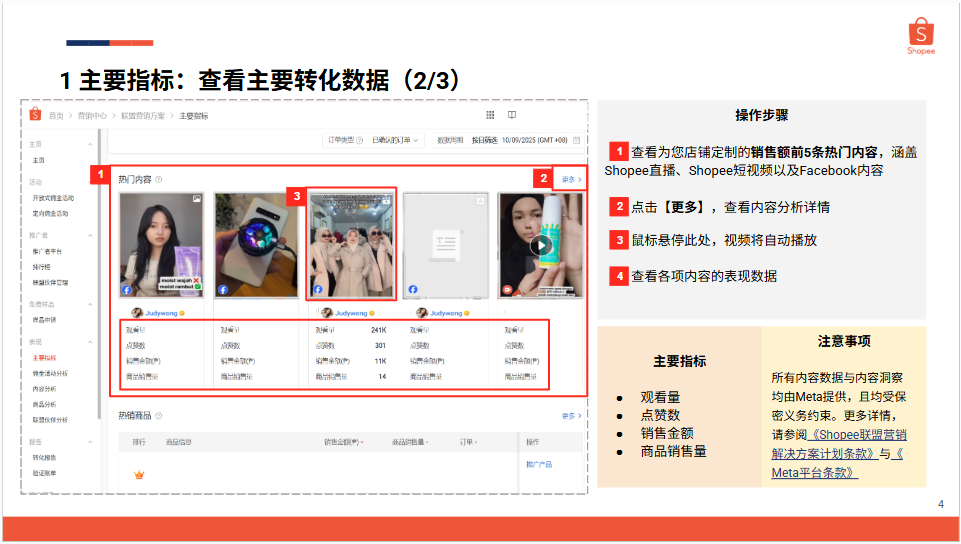The width and height of the screenshot is (961, 544).
Task: Collapse the 表现 sidebar section
Action: click(90, 342)
